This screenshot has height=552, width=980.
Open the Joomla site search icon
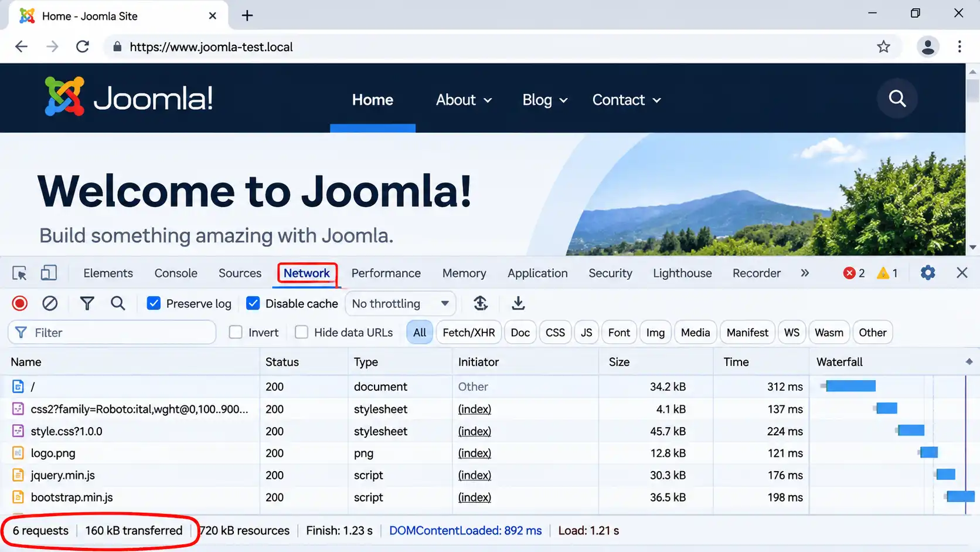897,99
